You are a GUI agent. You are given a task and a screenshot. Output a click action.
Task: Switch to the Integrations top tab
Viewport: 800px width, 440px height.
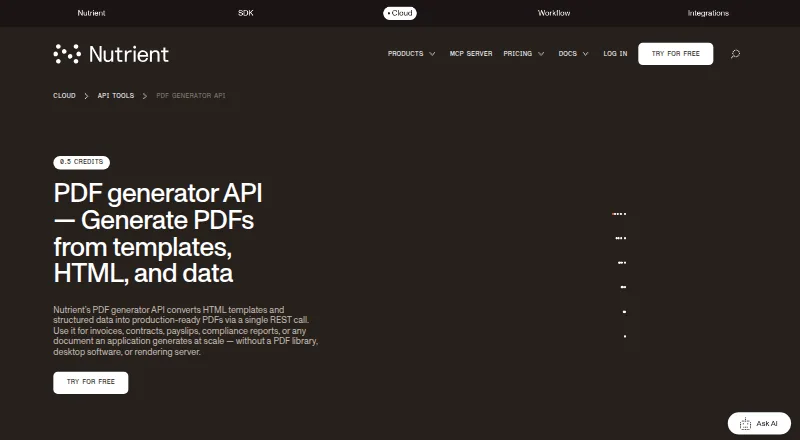click(708, 13)
